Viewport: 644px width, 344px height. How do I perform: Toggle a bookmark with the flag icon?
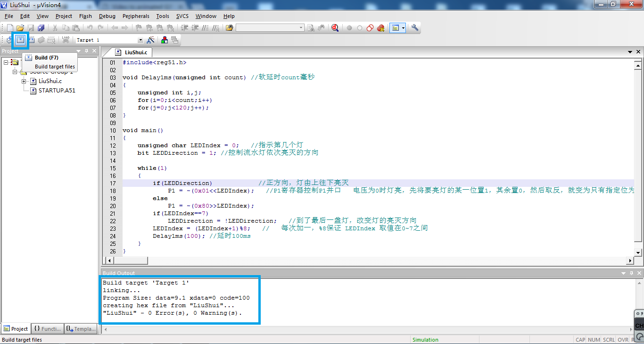(139, 28)
